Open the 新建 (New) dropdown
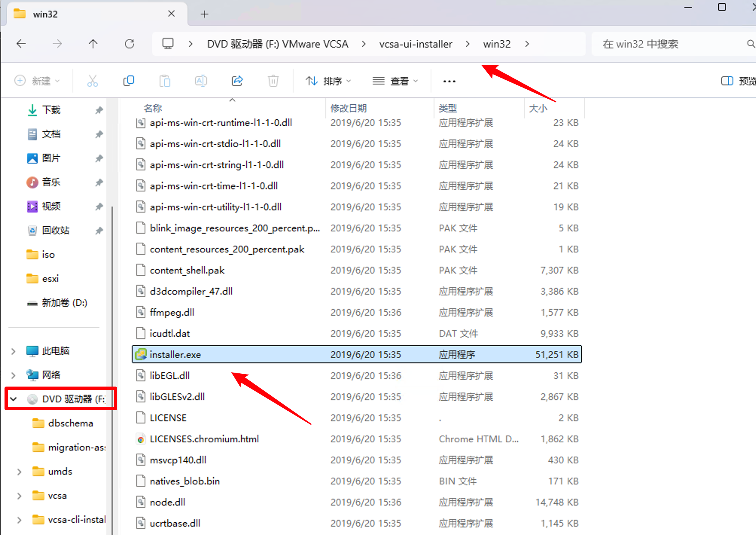This screenshot has width=756, height=535. point(37,81)
